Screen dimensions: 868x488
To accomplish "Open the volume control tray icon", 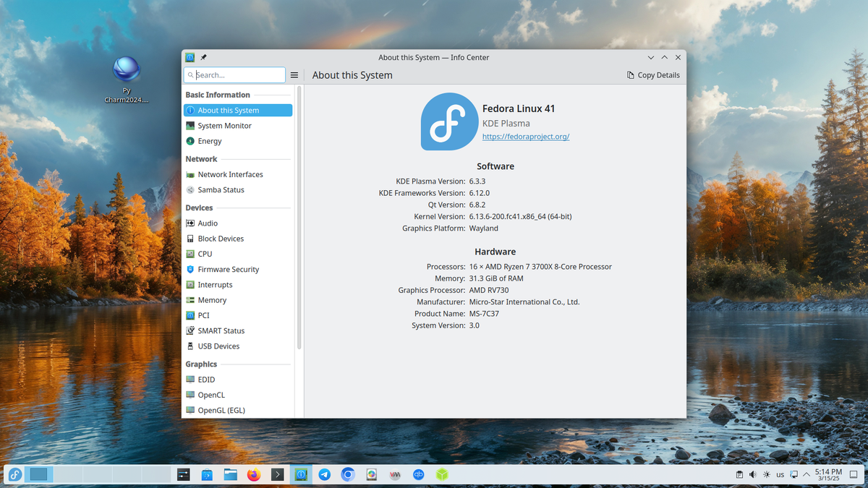I will coord(753,475).
